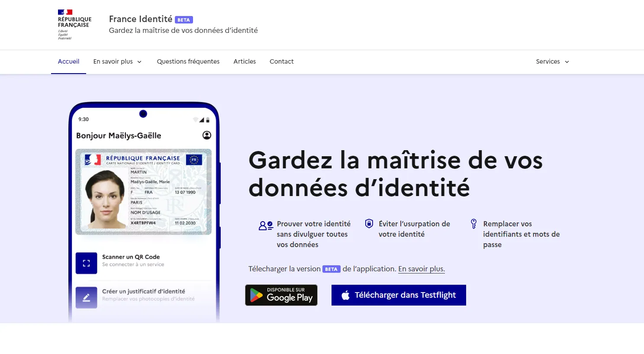Click the Services chevron arrow

[567, 62]
